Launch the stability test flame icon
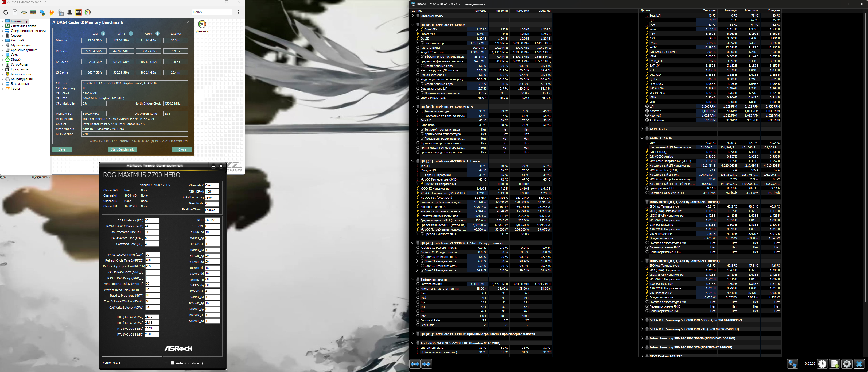 (52, 13)
